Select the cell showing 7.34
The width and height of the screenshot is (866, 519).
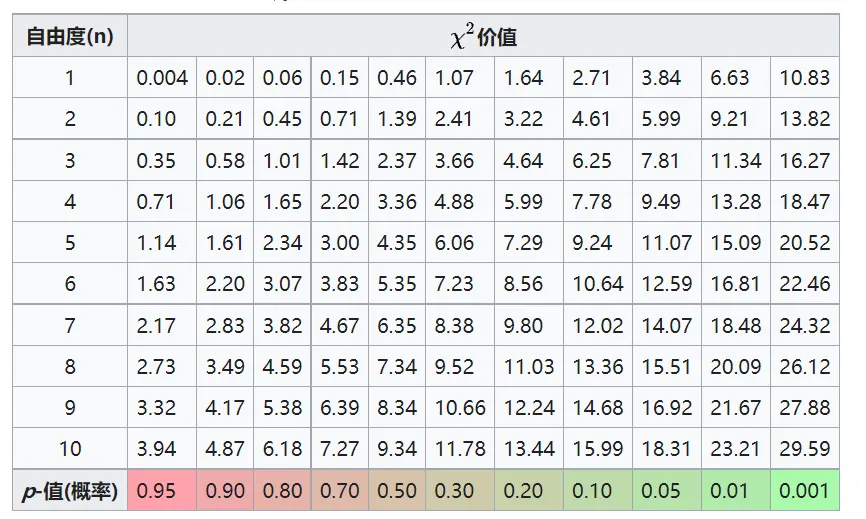(397, 367)
